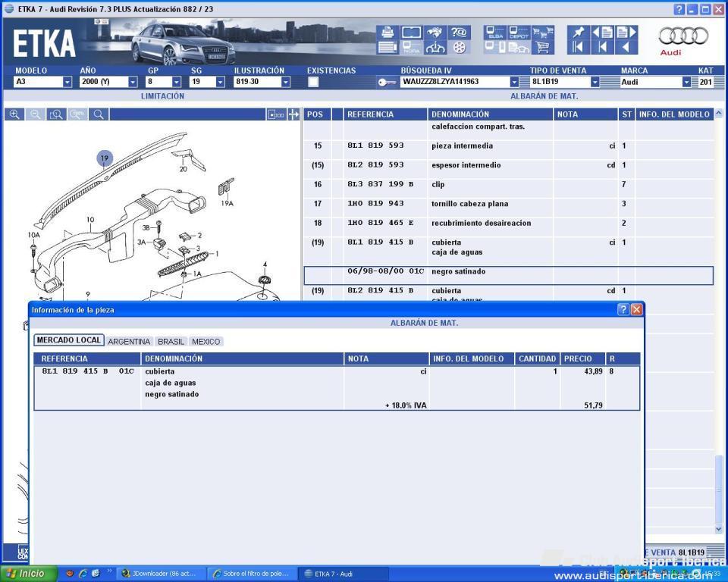The image size is (728, 582).
Task: Open the Ilustración 819-30 dropdown
Action: 286,82
